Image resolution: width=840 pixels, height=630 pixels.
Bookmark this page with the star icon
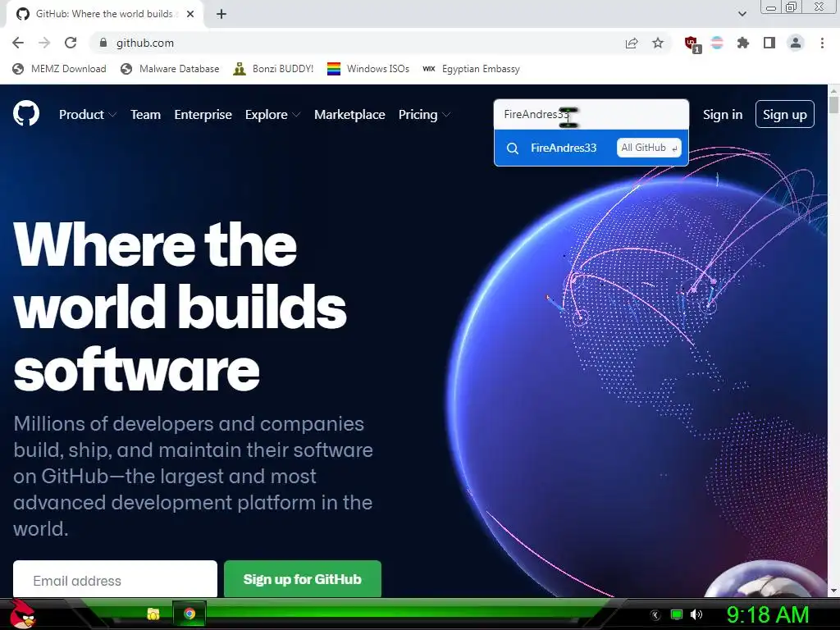pyautogui.click(x=658, y=43)
